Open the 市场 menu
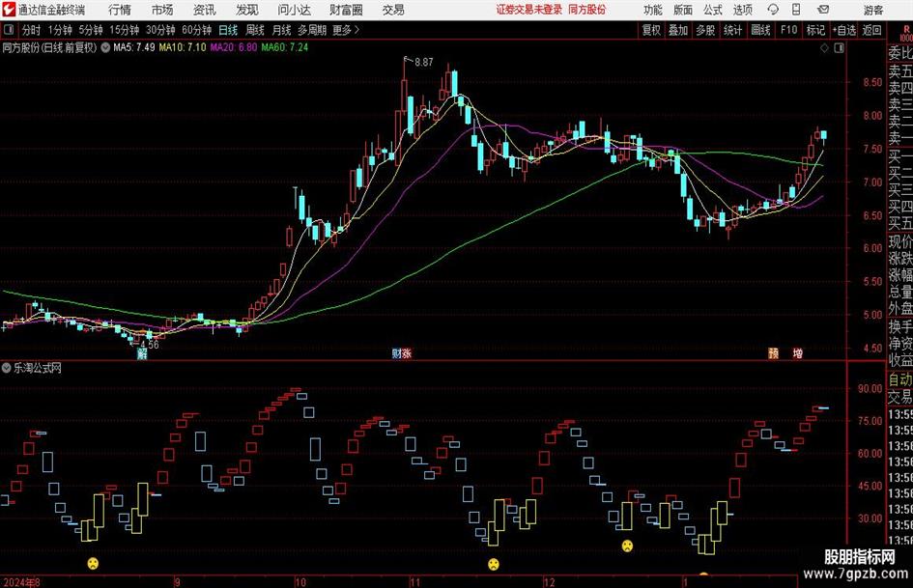Screen dimensions: 913x588 click(x=162, y=10)
